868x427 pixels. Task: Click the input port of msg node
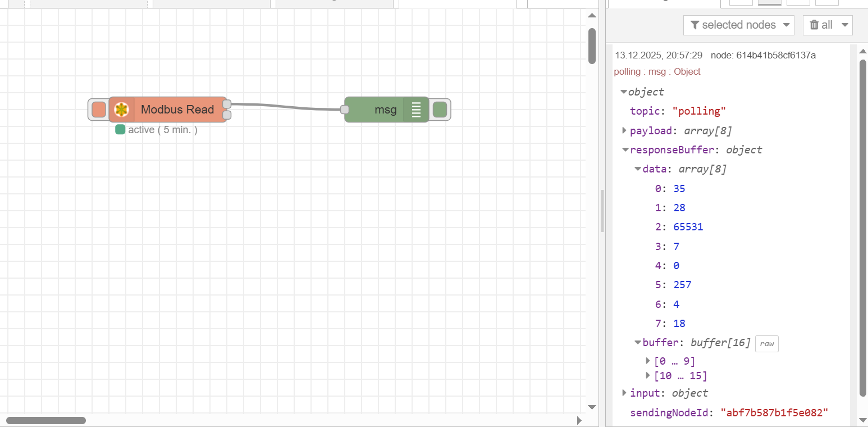click(345, 110)
